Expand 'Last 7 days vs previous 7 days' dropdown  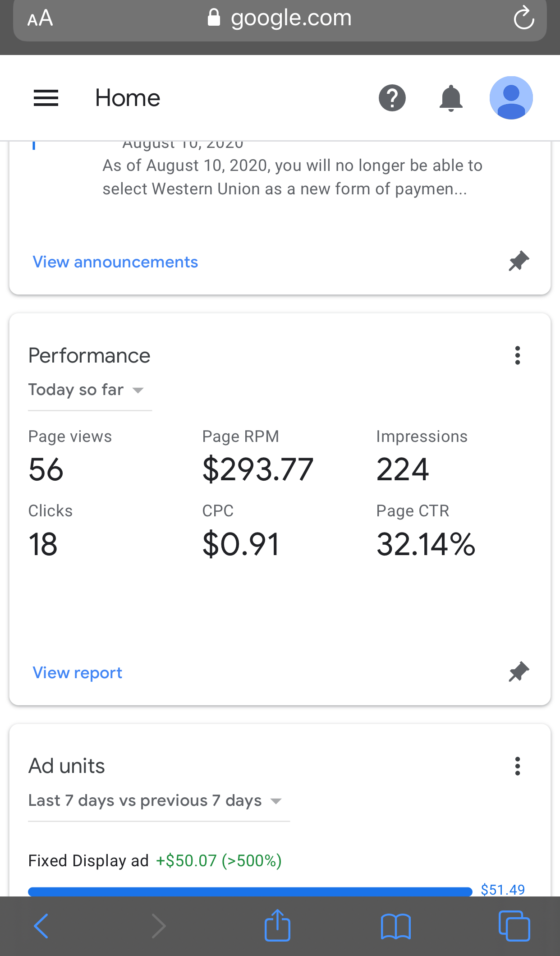coord(155,800)
